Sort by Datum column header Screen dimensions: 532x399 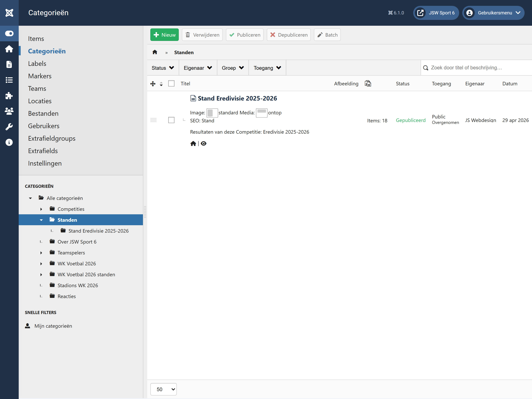(510, 84)
